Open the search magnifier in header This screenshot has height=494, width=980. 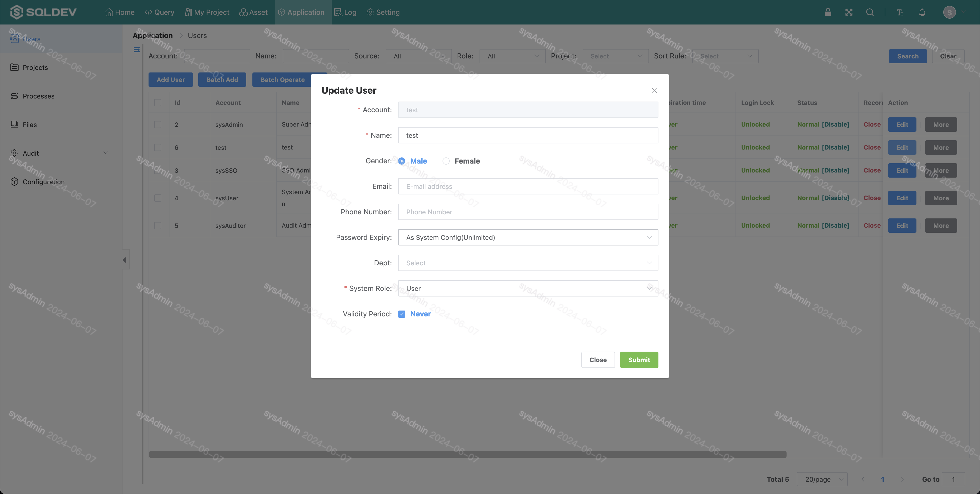pyautogui.click(x=870, y=12)
